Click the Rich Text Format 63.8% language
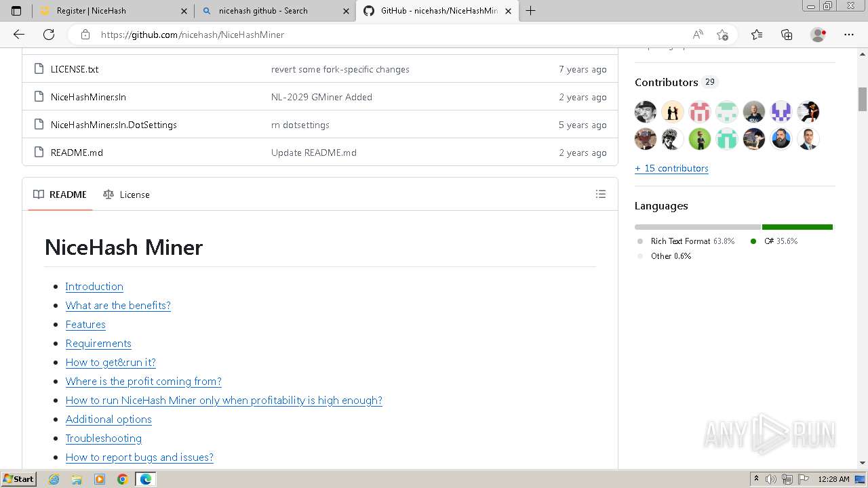Image resolution: width=868 pixels, height=488 pixels. (x=686, y=241)
